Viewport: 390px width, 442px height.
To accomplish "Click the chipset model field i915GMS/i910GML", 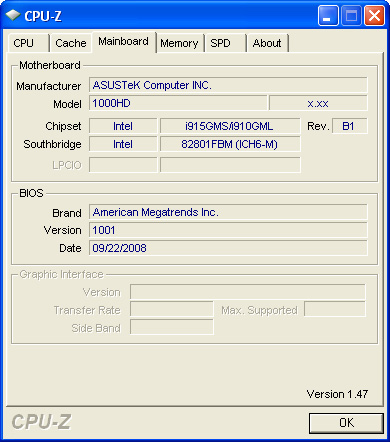I will coord(230,126).
